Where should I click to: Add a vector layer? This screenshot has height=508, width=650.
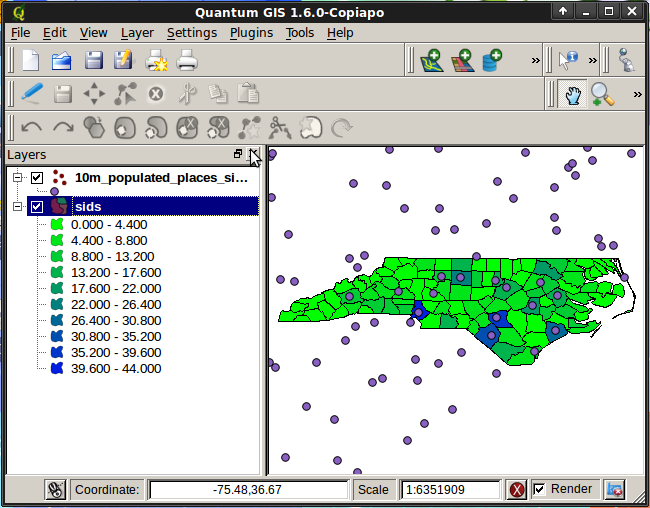[x=432, y=61]
